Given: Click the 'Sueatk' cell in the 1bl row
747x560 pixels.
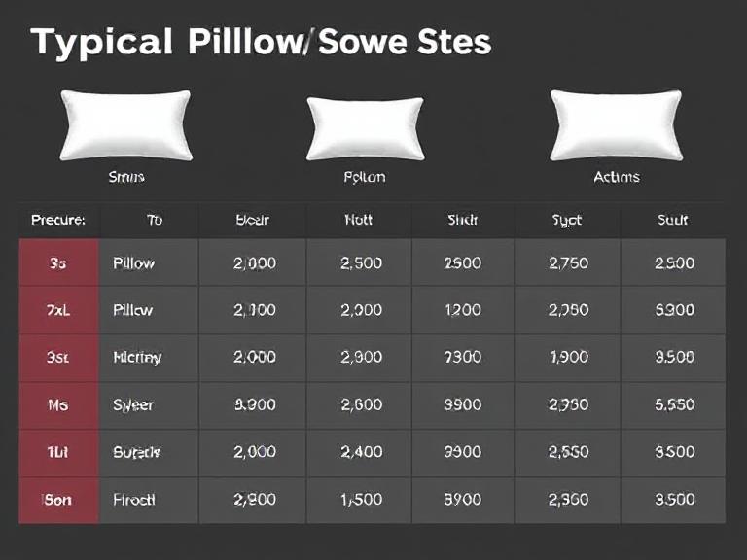Looking at the screenshot, I should (136, 452).
